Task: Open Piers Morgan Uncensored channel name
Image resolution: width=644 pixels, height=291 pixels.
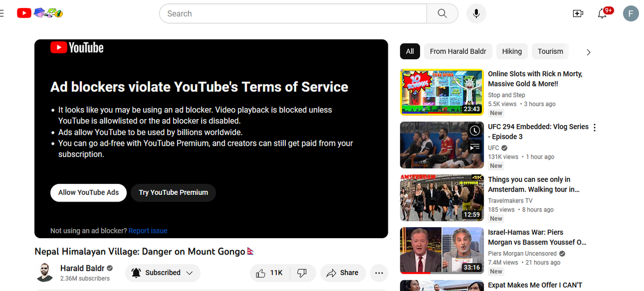Action: [x=522, y=253]
